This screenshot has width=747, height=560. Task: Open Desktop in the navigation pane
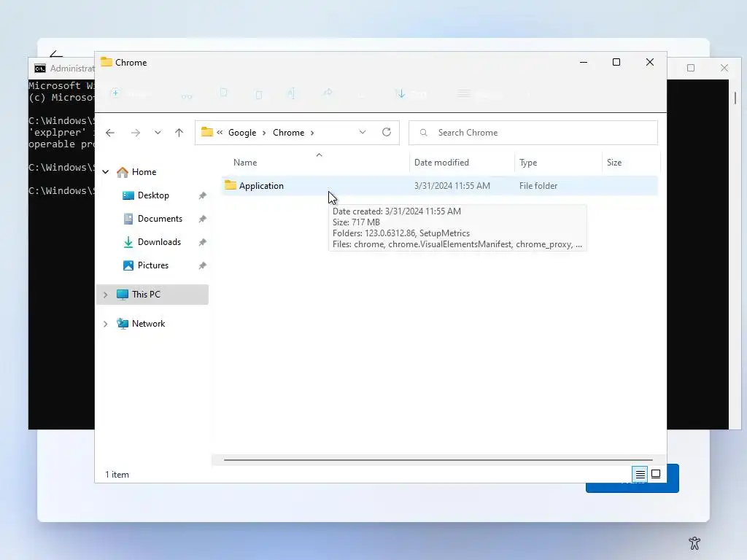(x=153, y=195)
